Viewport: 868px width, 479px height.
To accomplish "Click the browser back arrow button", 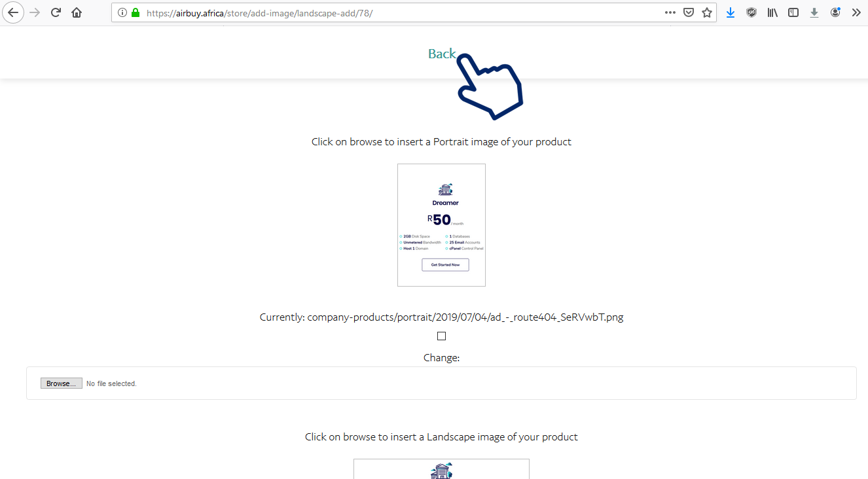I will 13,12.
